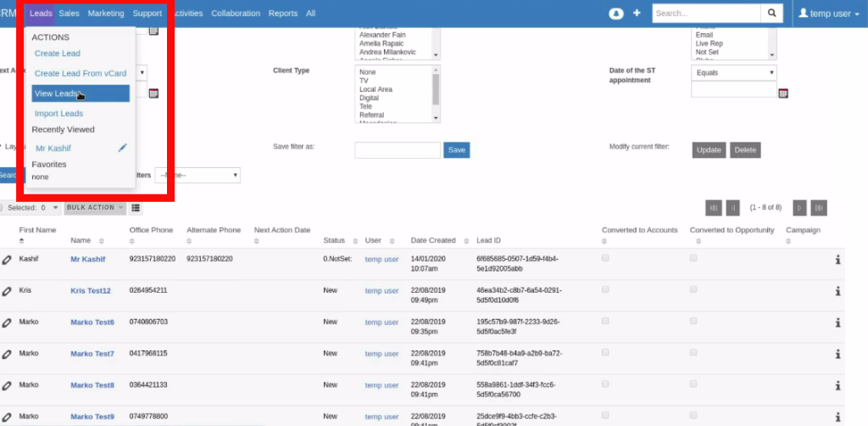Toggle Converted to Opportunity checkbox for Marko Test7

click(693, 352)
